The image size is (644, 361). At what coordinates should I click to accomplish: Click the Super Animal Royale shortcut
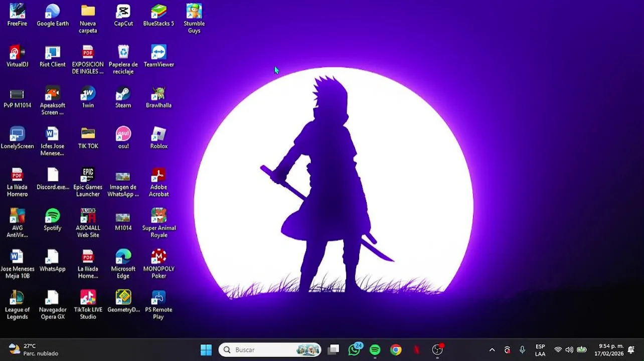[x=158, y=223]
